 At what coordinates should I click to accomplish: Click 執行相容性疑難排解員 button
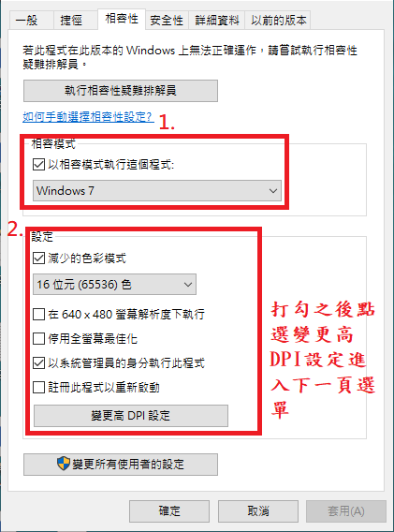click(x=121, y=91)
